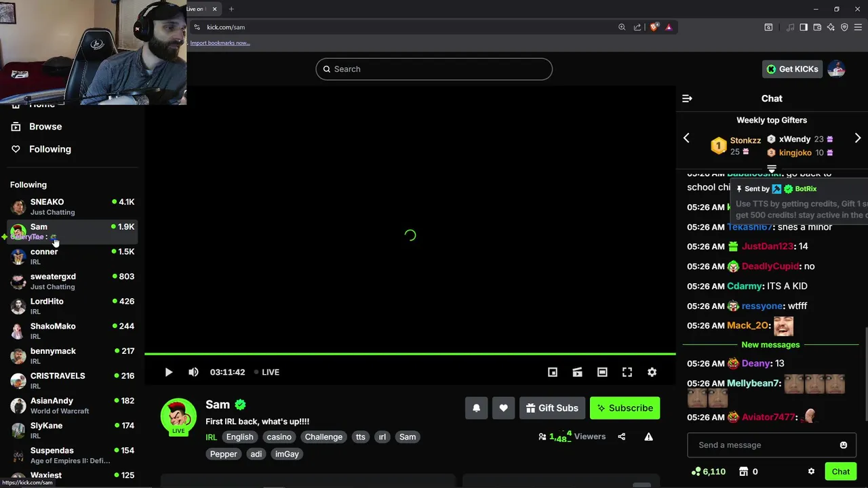Click the IRL category link under title

[212, 437]
